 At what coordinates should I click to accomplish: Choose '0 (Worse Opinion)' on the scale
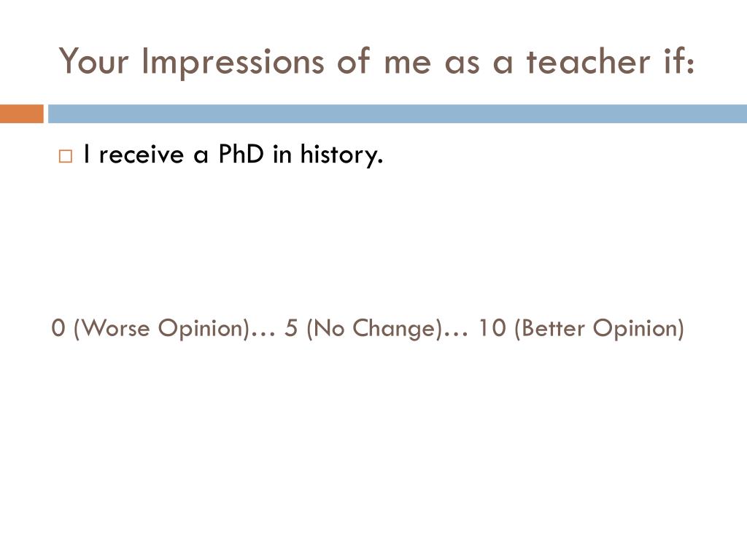(150, 329)
